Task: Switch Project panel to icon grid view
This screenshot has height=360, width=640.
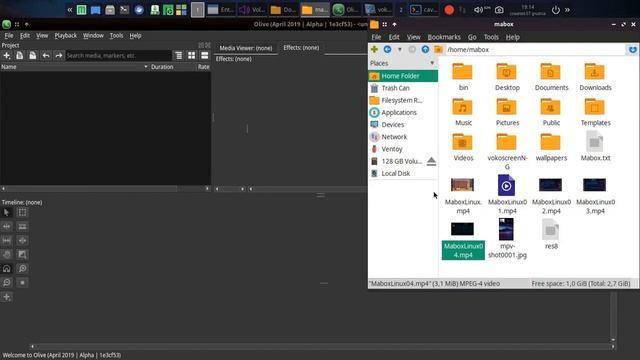Action: (x=191, y=56)
